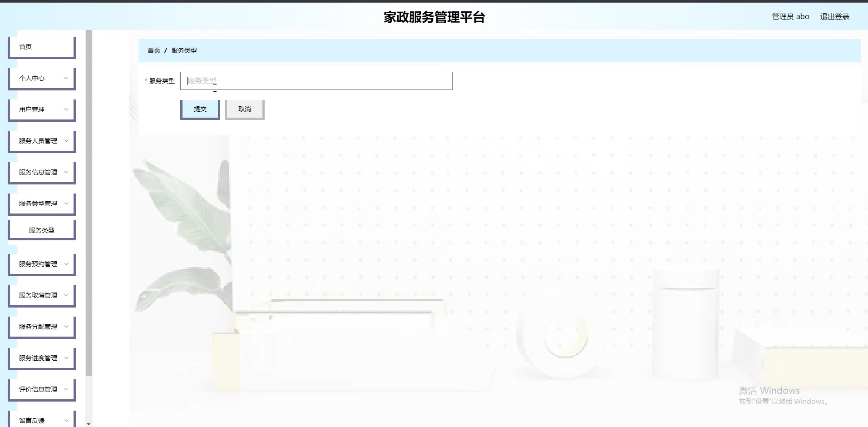Screen dimensions: 868x427
Task: Expand the 服务取消管理 chevron arrow
Action: click(66, 295)
